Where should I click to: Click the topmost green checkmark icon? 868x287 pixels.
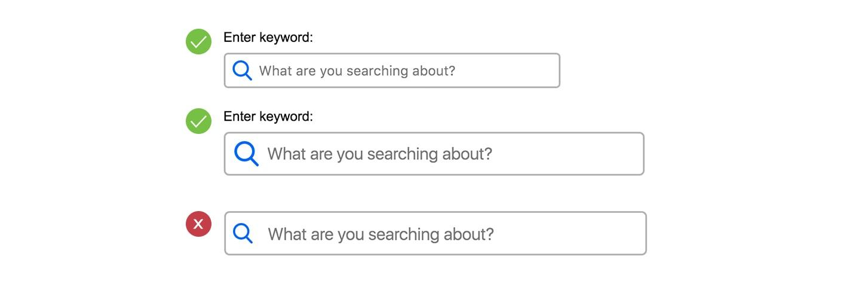198,42
